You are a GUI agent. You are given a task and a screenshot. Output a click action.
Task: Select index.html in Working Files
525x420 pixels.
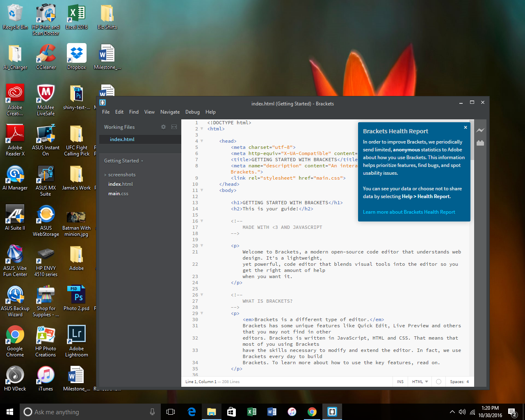[x=140, y=139]
